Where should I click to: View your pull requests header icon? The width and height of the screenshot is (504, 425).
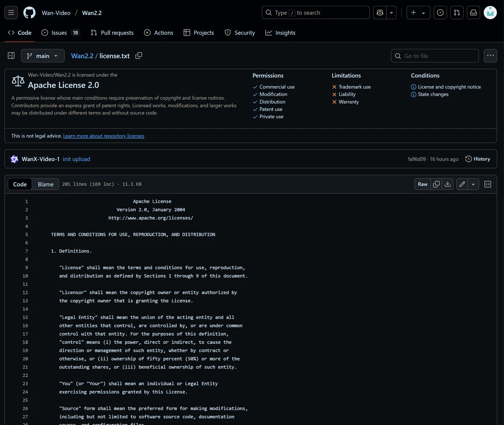click(457, 13)
